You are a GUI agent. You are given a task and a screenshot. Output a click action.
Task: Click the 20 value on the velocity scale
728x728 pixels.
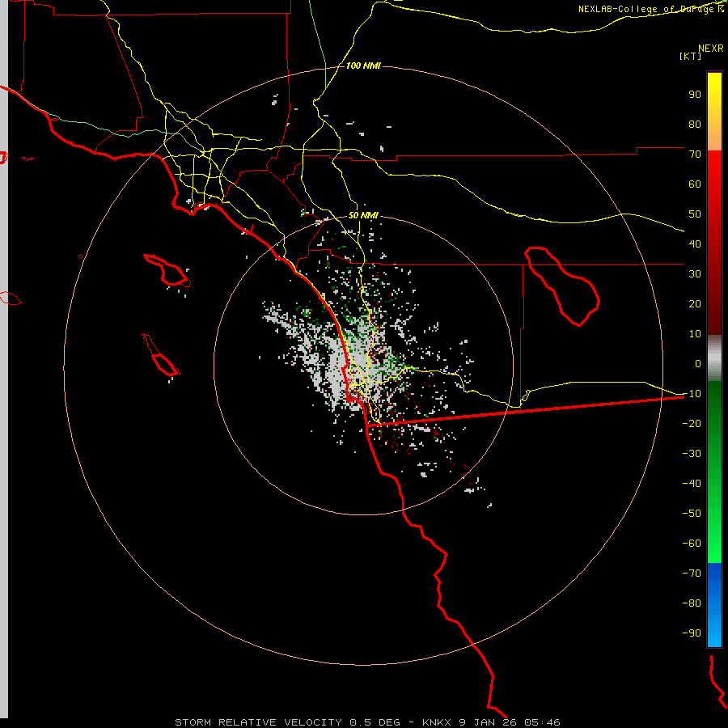coord(695,304)
